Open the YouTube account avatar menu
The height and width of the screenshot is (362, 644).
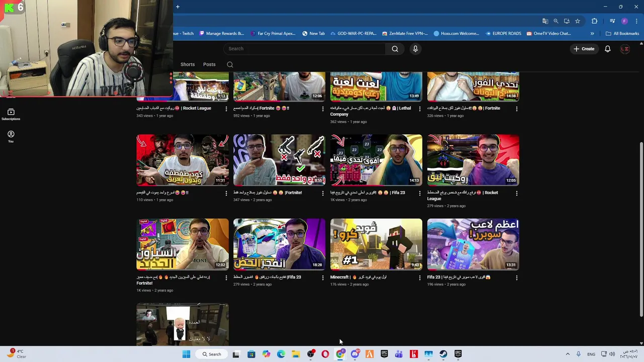click(625, 49)
